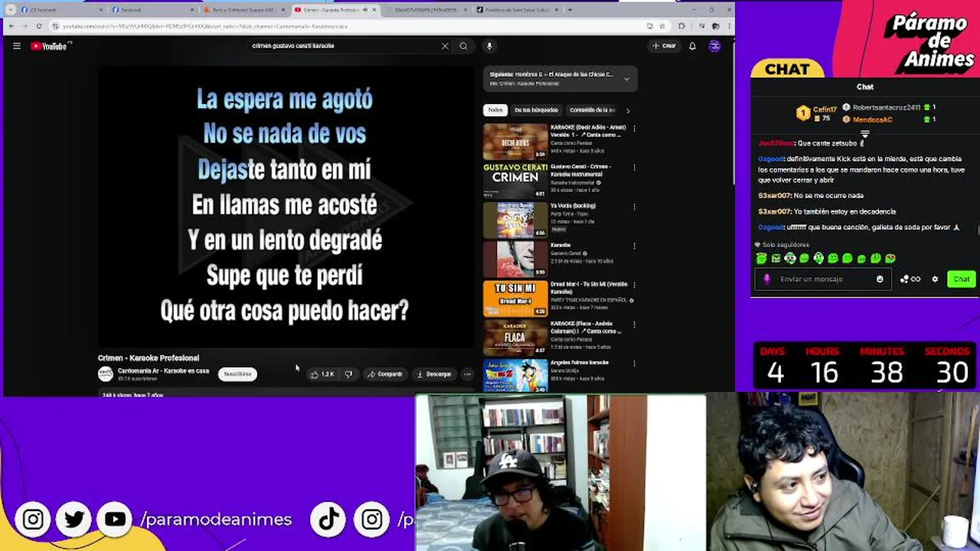Reload the browser page

[38, 26]
